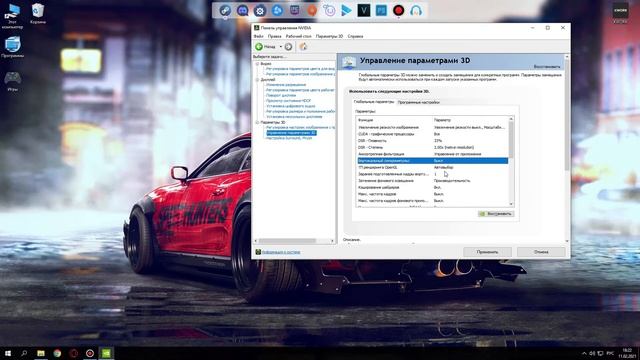
Task: Open the "Файл" menu
Action: (258, 36)
